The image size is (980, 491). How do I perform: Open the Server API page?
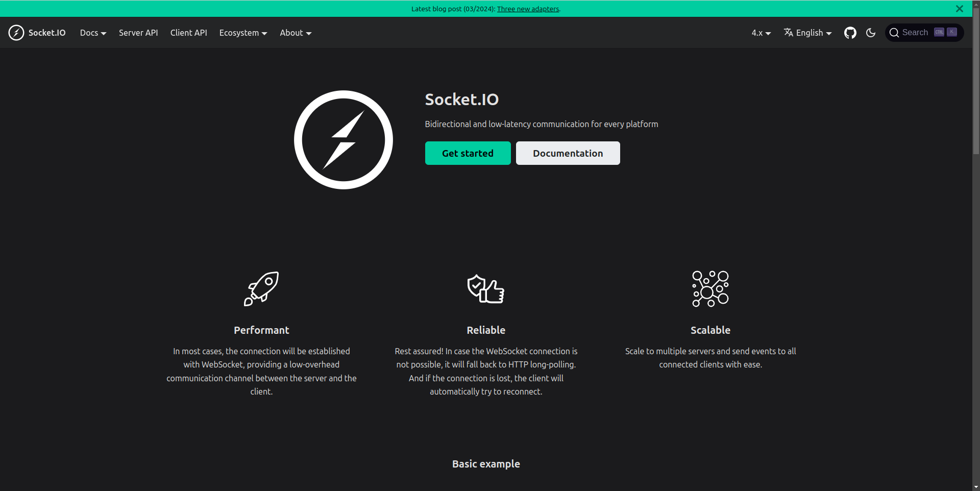[138, 33]
